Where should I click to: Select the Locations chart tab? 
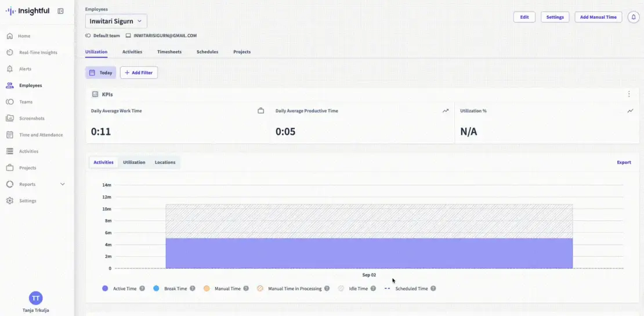click(x=165, y=163)
